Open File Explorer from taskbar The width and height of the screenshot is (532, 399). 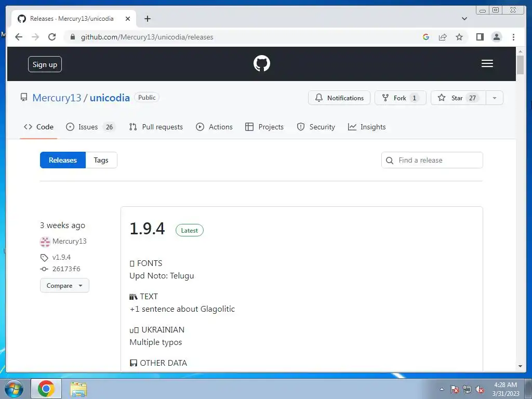click(x=78, y=389)
